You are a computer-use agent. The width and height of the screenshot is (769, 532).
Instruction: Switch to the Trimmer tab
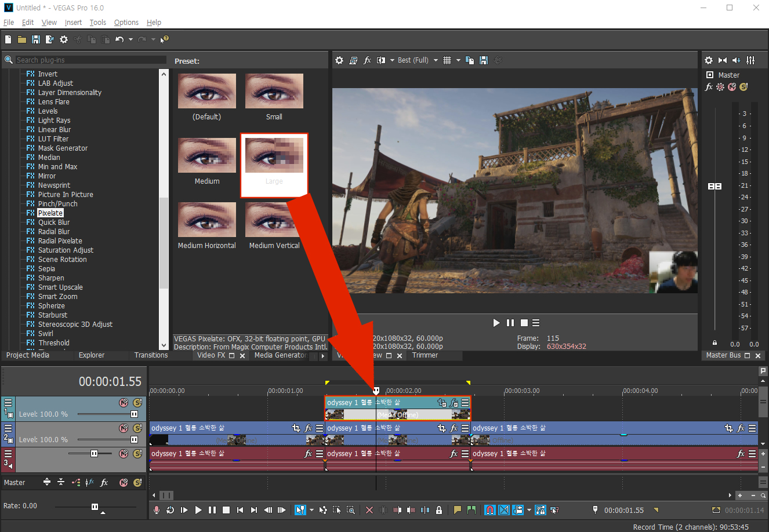[425, 355]
